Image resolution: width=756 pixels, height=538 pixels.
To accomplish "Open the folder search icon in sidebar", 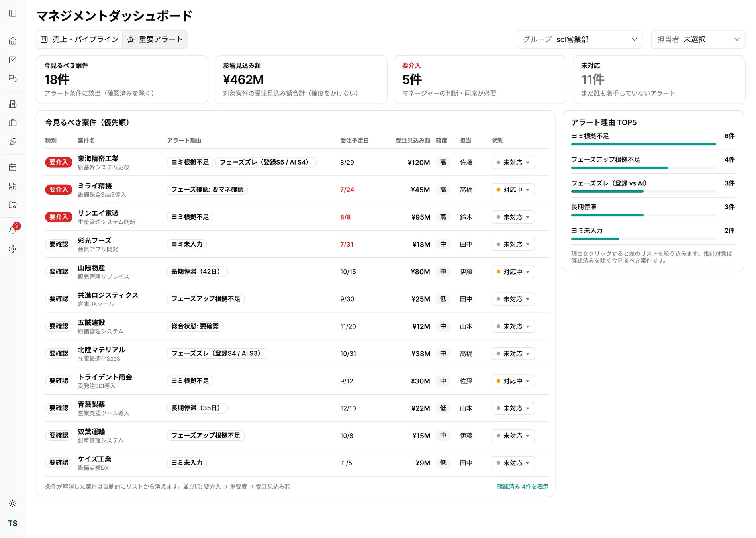I will pyautogui.click(x=13, y=205).
